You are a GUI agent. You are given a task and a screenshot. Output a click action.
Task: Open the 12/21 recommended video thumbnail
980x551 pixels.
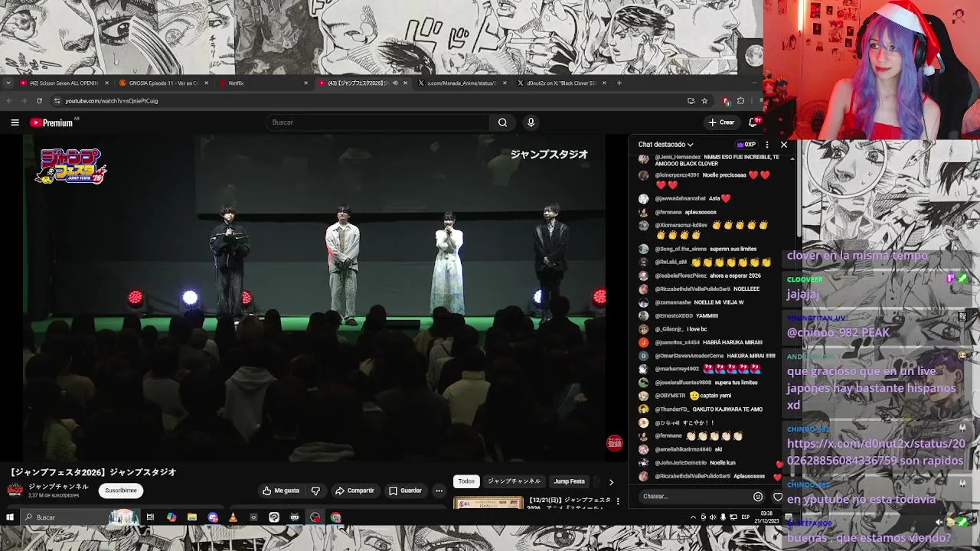coord(488,503)
